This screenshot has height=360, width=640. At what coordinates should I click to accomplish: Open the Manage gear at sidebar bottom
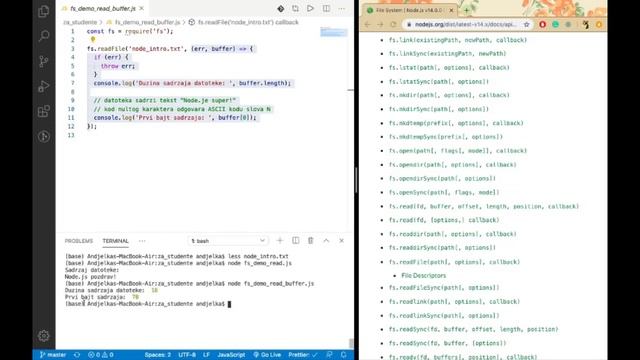44,336
